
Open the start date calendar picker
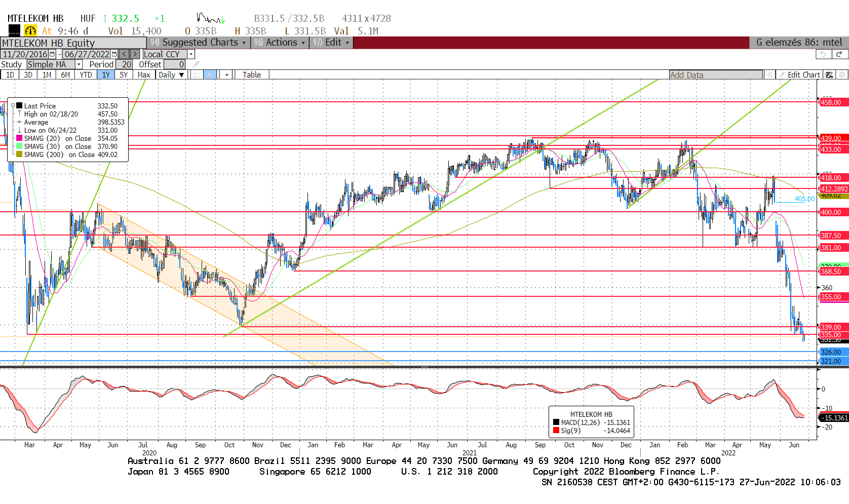pyautogui.click(x=52, y=54)
